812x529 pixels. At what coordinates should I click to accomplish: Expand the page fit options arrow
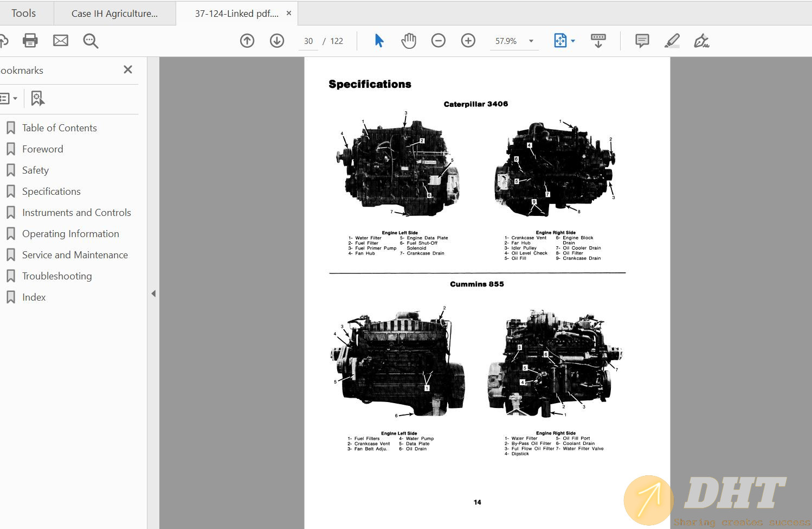(573, 41)
